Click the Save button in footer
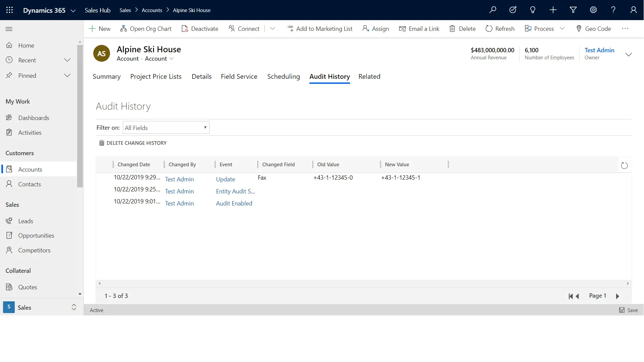644x362 pixels. click(628, 310)
